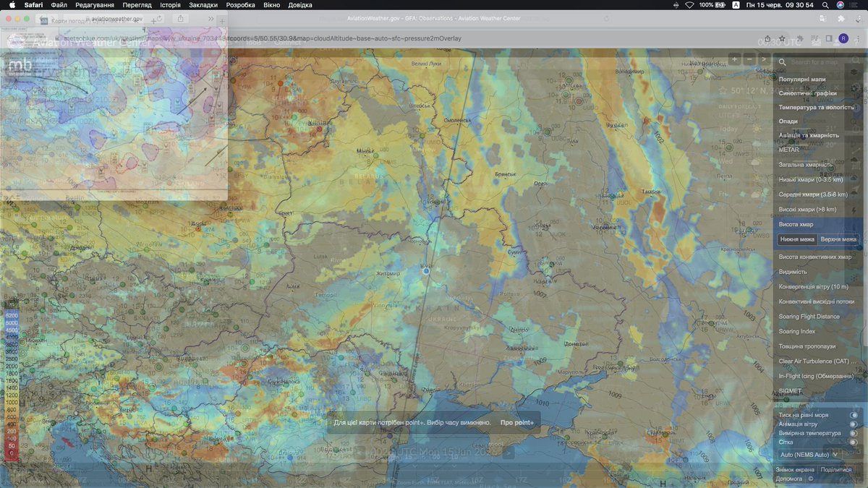Zoom in the map with the plus button

734,59
